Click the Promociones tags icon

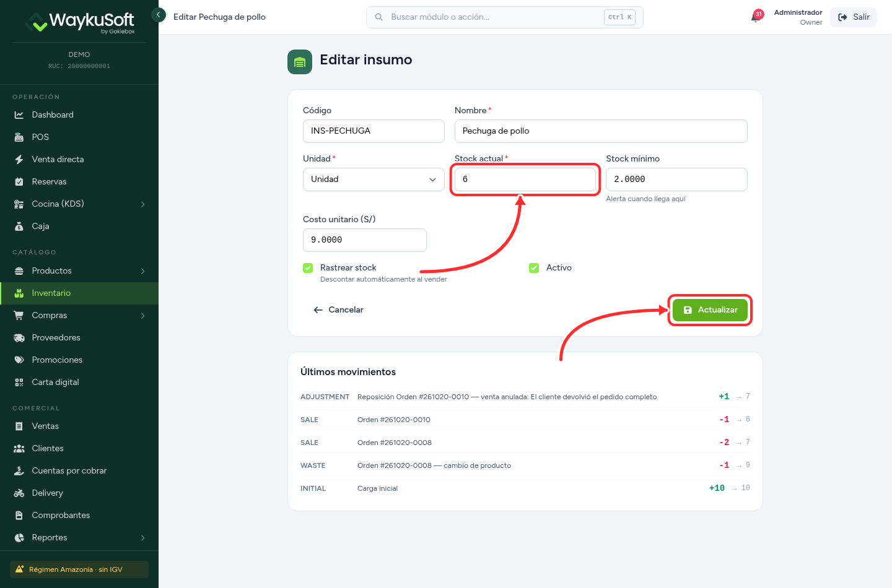[19, 360]
